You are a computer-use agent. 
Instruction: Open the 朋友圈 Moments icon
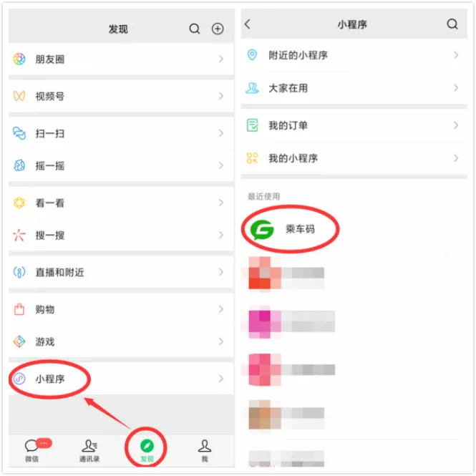click(x=19, y=59)
